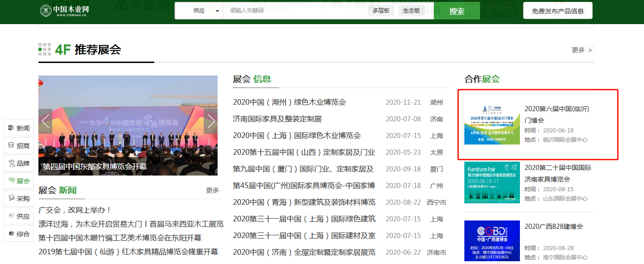Click the 新闻 icon in left sidebar
Screen dimensions: 644x264
pyautogui.click(x=19, y=128)
